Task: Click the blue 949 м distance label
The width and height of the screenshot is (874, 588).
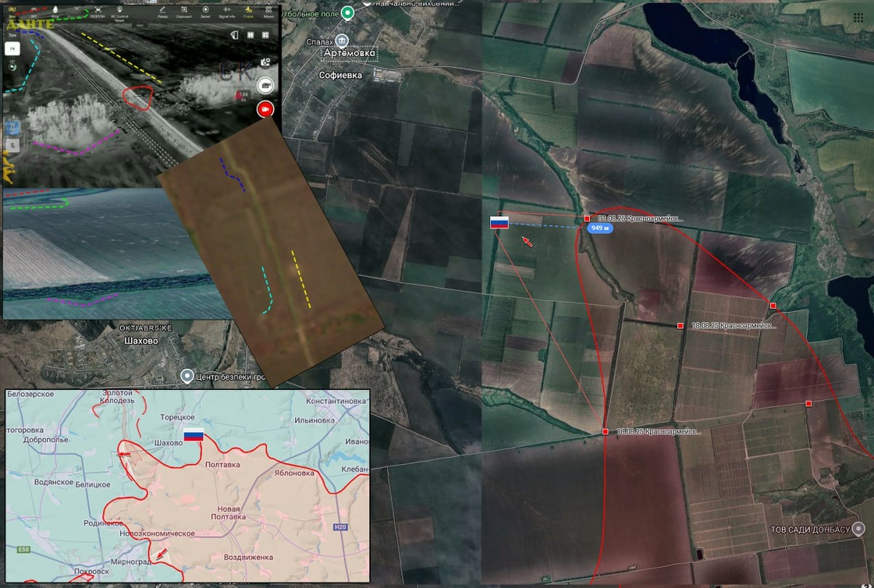Action: (600, 228)
